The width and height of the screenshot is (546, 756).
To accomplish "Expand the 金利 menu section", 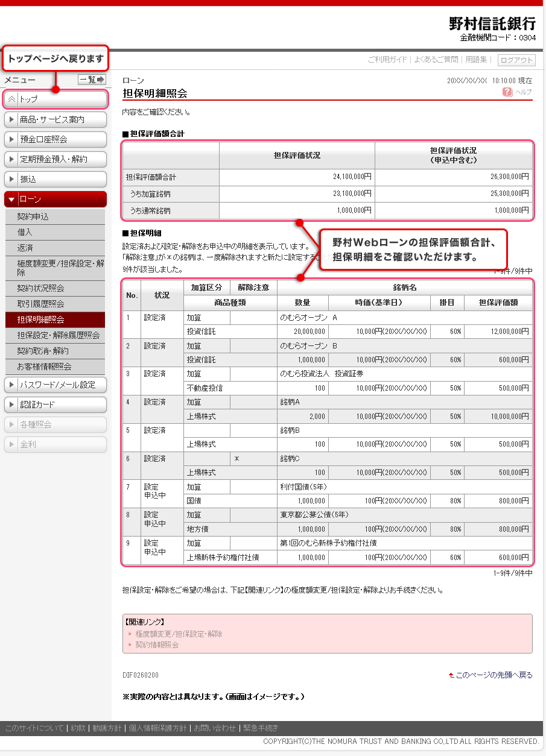I will click(x=55, y=444).
